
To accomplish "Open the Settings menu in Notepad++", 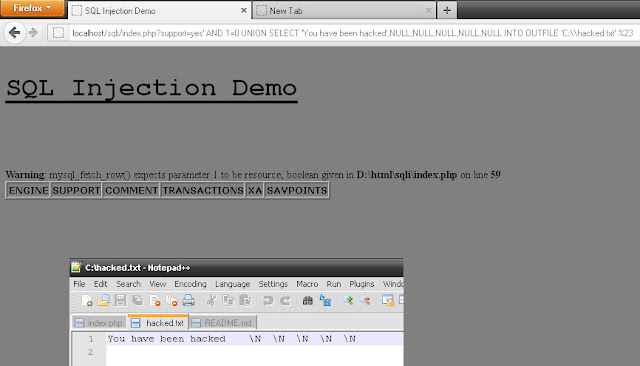I will (273, 284).
